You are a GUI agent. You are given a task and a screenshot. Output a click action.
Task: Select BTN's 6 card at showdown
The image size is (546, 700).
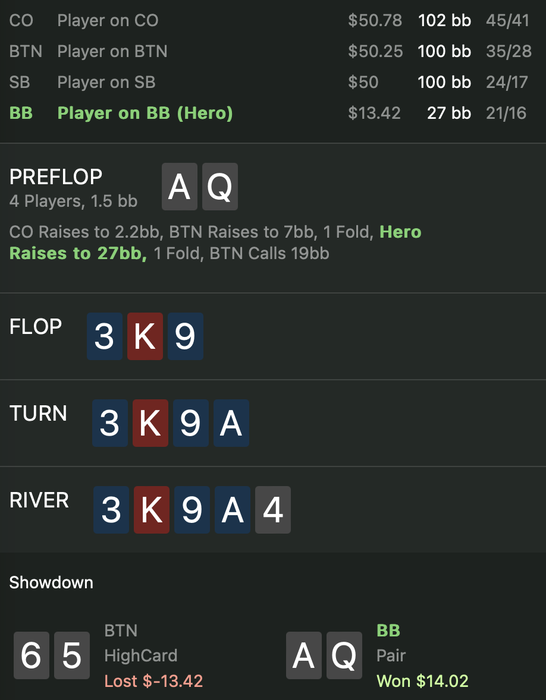pyautogui.click(x=31, y=655)
